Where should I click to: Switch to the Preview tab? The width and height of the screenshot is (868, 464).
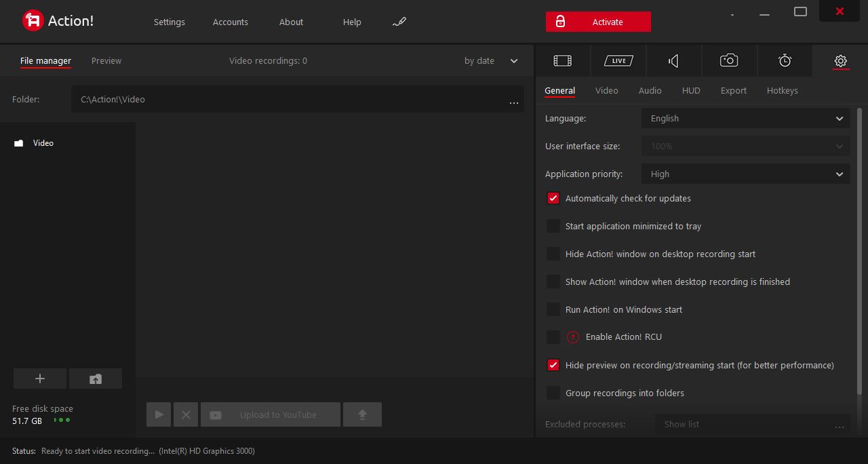point(106,61)
